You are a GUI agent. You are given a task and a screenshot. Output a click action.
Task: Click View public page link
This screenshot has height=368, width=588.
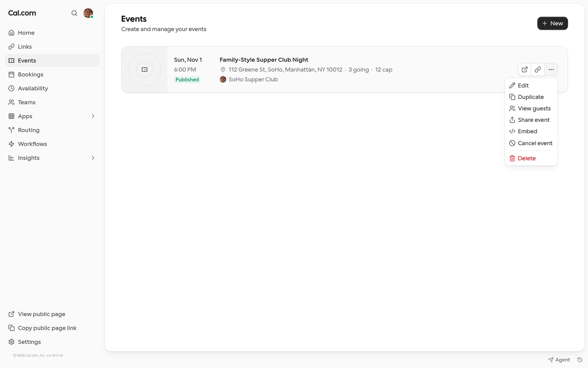52,314
